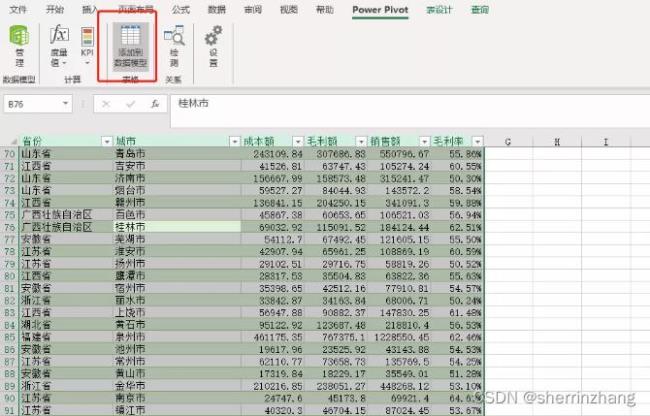Open the 管理 data model window

coord(19,46)
